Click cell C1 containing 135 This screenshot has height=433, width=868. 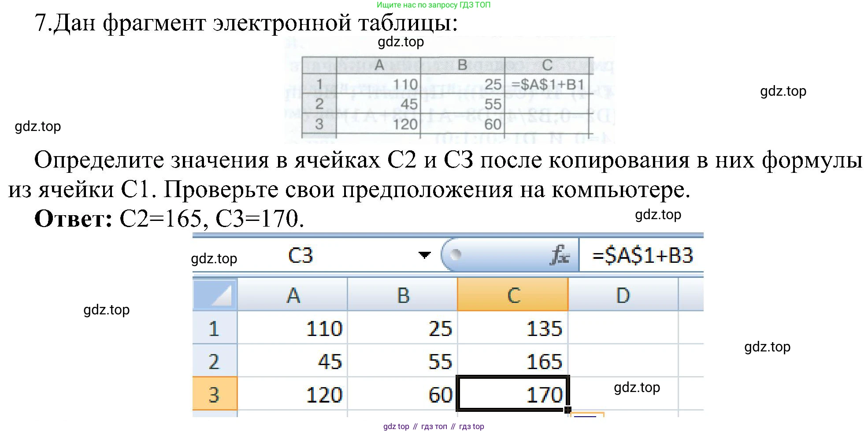513,328
